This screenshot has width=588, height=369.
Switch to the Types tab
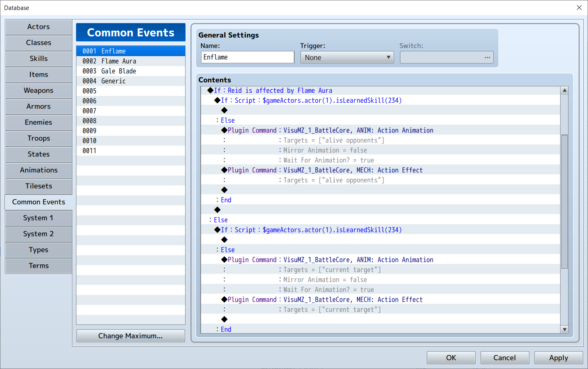[x=39, y=250]
